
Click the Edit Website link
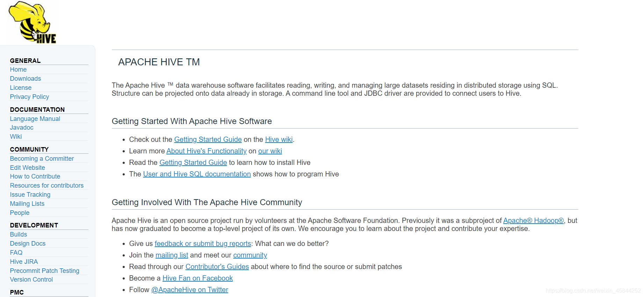tap(28, 168)
